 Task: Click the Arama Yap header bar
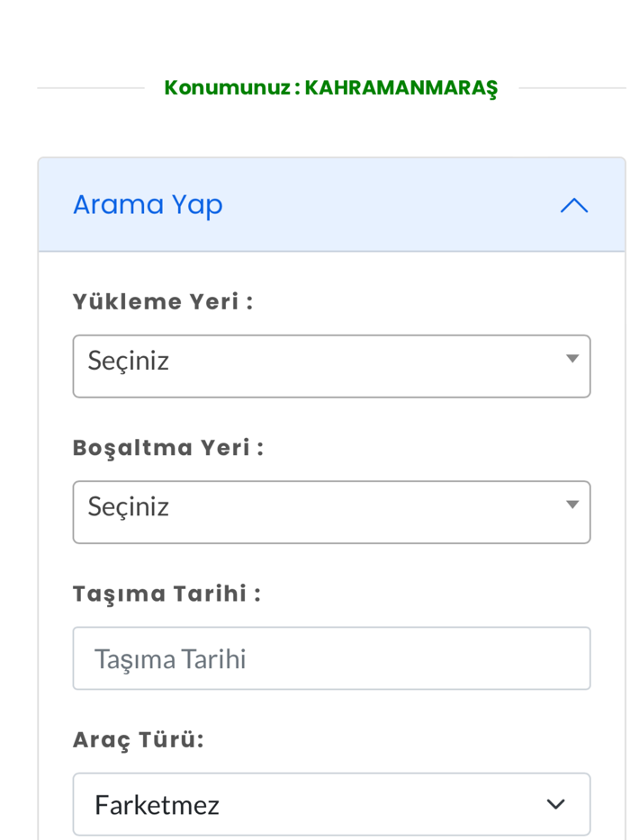(331, 204)
